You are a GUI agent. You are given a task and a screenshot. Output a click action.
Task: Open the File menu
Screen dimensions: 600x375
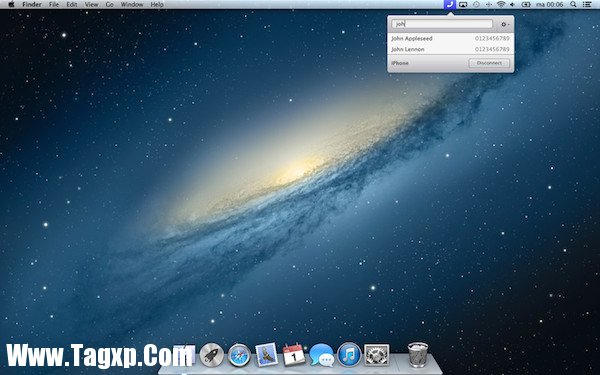pos(54,5)
